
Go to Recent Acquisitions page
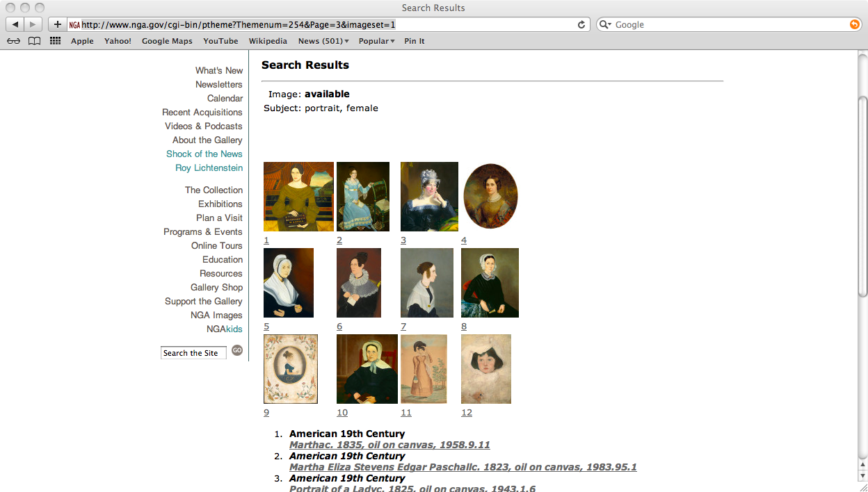tap(202, 112)
